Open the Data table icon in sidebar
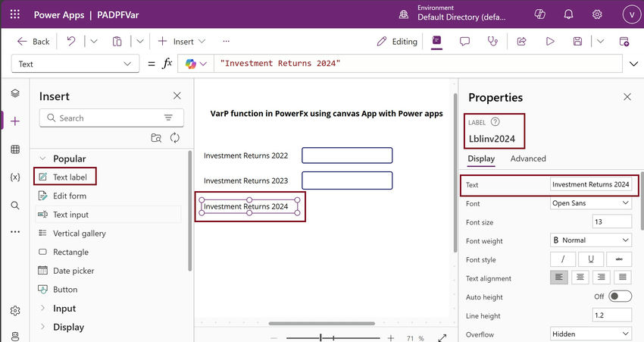 15,149
